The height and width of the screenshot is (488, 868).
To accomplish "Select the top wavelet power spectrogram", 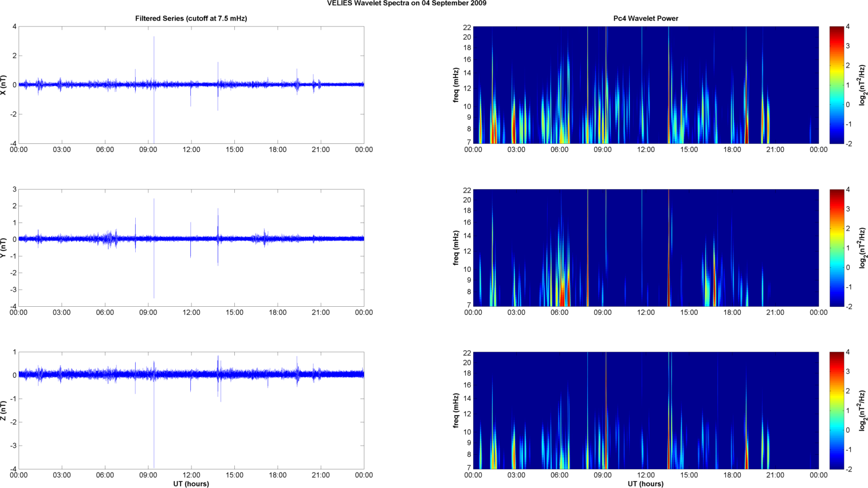I will [x=646, y=85].
